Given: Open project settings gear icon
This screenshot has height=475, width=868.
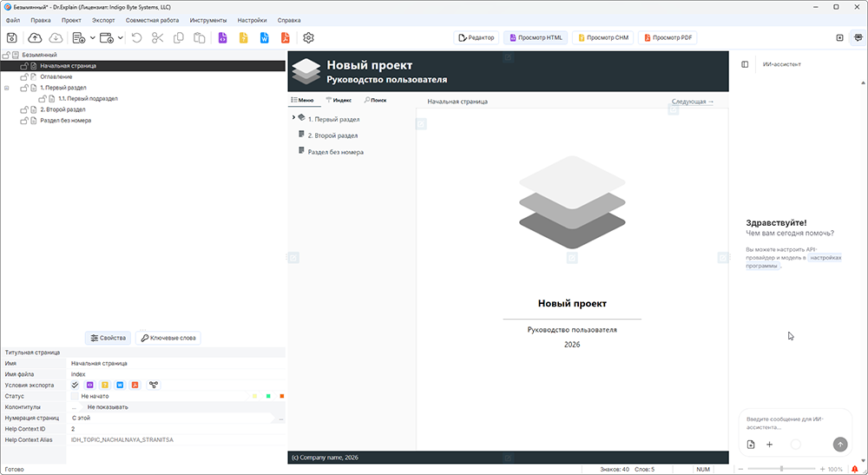Looking at the screenshot, I should click(308, 37).
